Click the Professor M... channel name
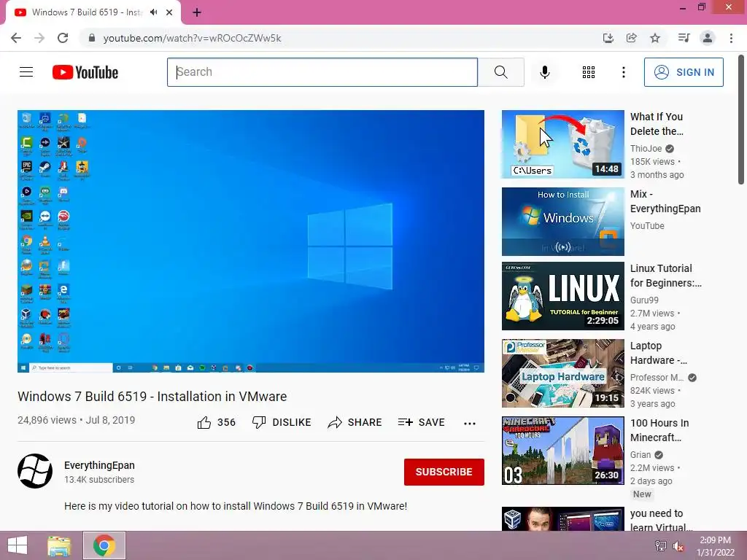The width and height of the screenshot is (747, 560). 657,378
